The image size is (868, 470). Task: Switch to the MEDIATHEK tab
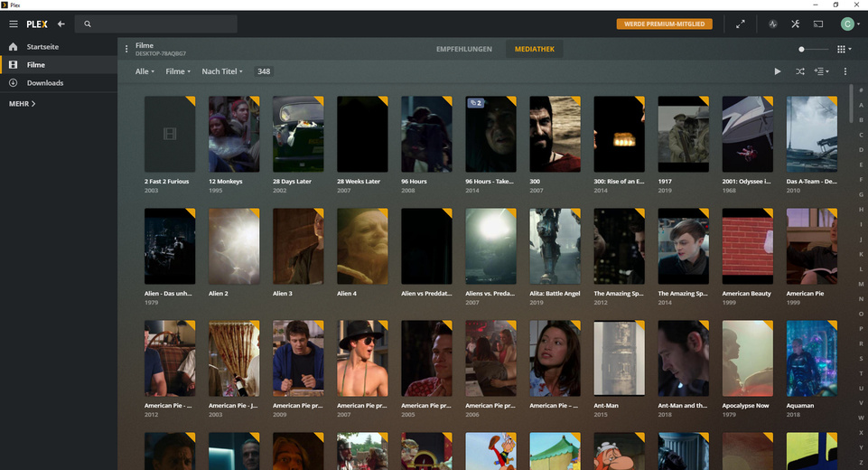coord(534,49)
